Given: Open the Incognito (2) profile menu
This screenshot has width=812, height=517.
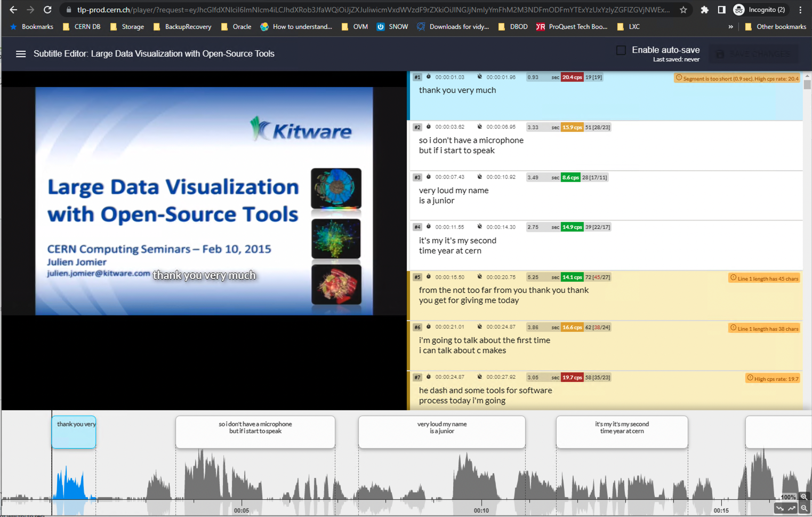Looking at the screenshot, I should [x=759, y=10].
